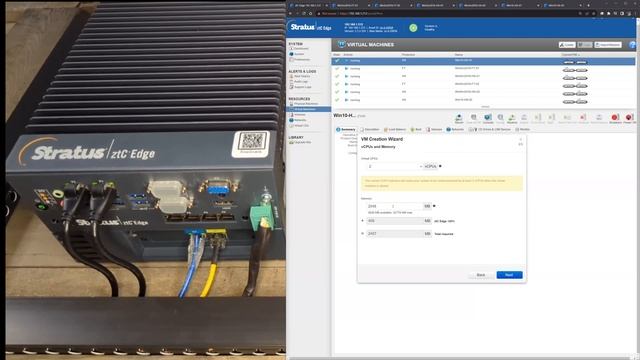Click the Power Off toolbar icon
640x360 pixels.
629,119
